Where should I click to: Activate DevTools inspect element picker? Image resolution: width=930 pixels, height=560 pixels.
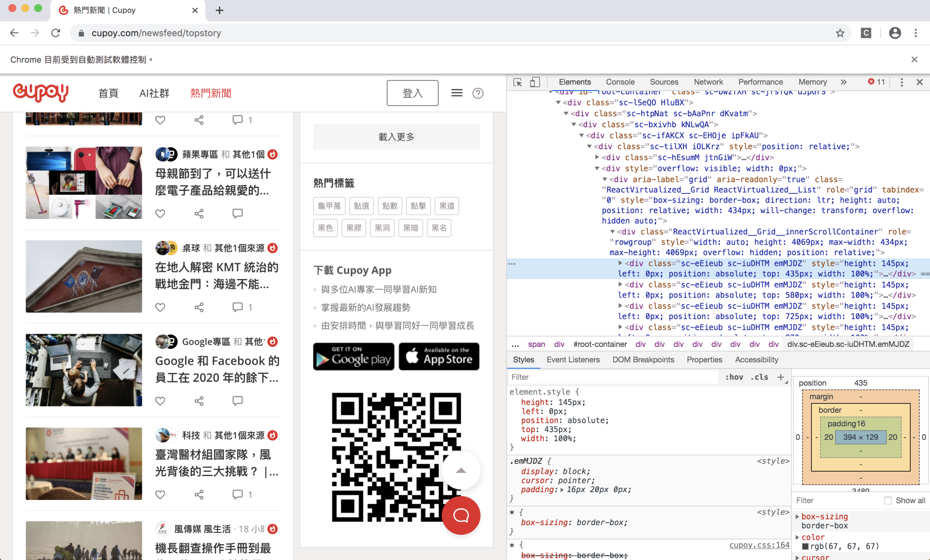click(x=518, y=82)
